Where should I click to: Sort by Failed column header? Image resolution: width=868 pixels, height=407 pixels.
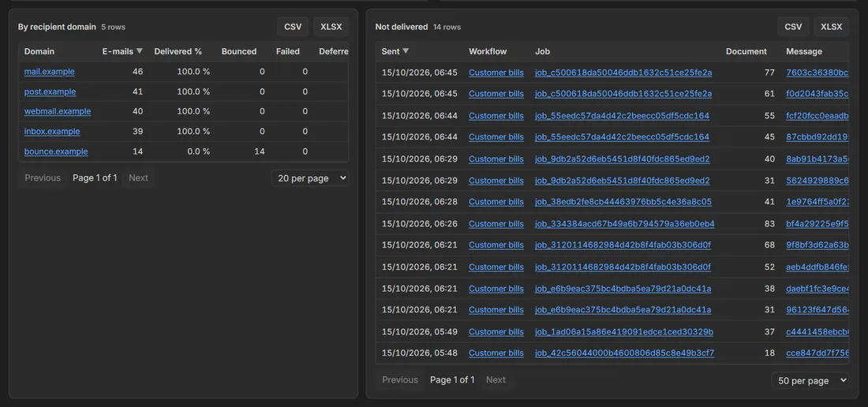coord(288,51)
